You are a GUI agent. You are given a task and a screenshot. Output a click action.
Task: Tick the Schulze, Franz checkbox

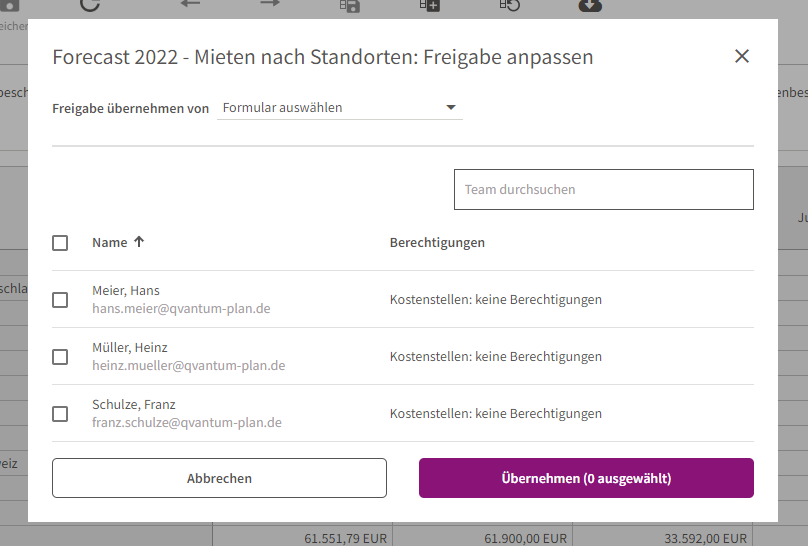[x=60, y=414]
